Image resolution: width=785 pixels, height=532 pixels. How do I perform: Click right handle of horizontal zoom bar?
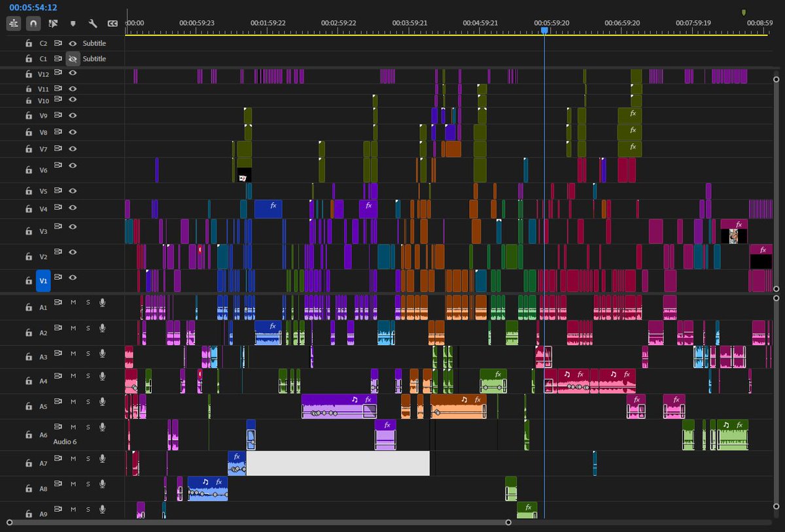(x=508, y=522)
